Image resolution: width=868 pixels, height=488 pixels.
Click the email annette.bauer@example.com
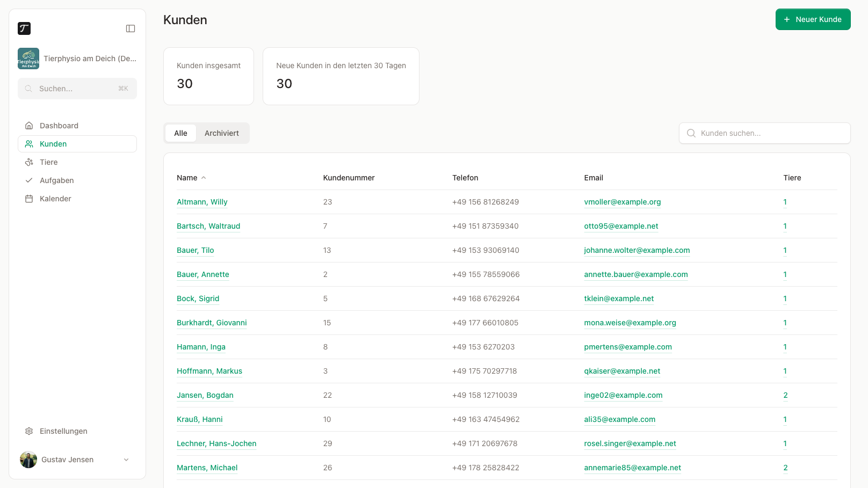636,274
